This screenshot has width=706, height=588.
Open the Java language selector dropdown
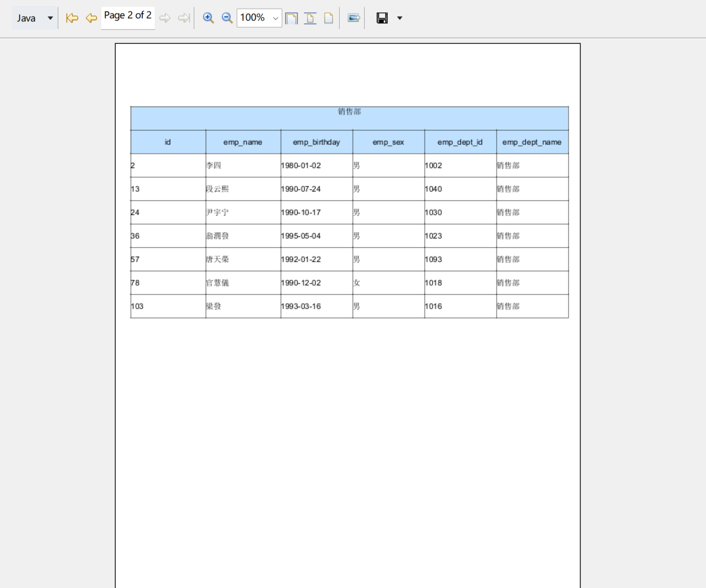tap(49, 17)
